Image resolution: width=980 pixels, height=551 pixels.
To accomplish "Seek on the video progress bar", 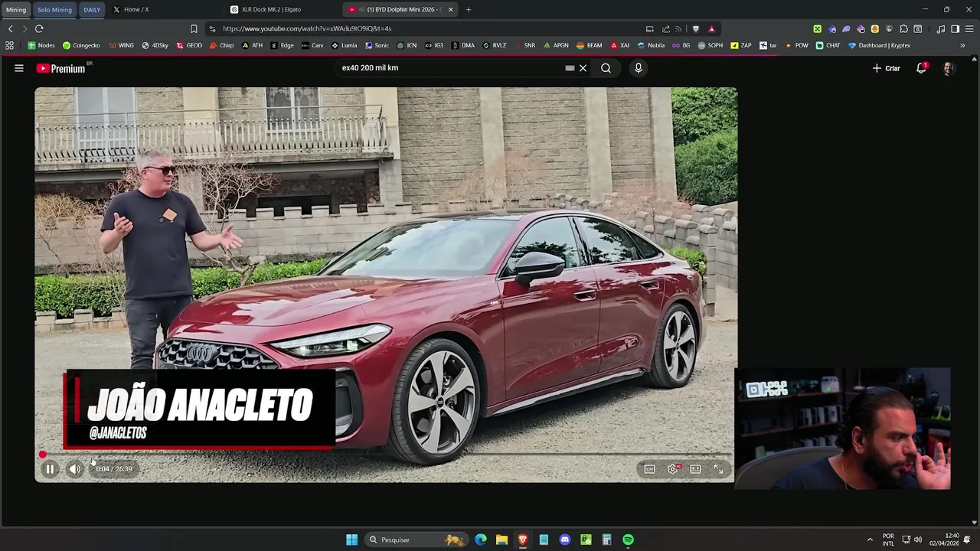I will [x=387, y=455].
